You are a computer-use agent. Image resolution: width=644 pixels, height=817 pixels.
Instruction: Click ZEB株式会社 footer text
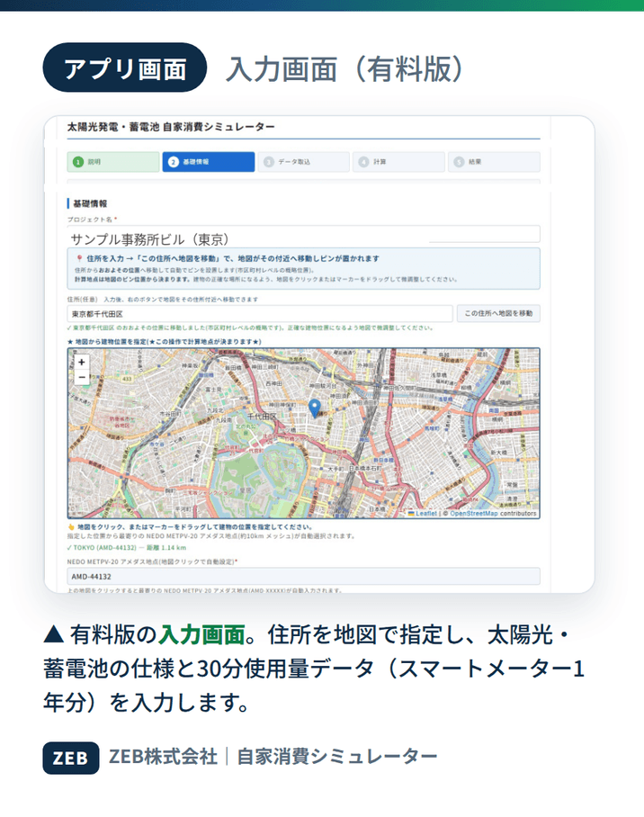point(163,757)
